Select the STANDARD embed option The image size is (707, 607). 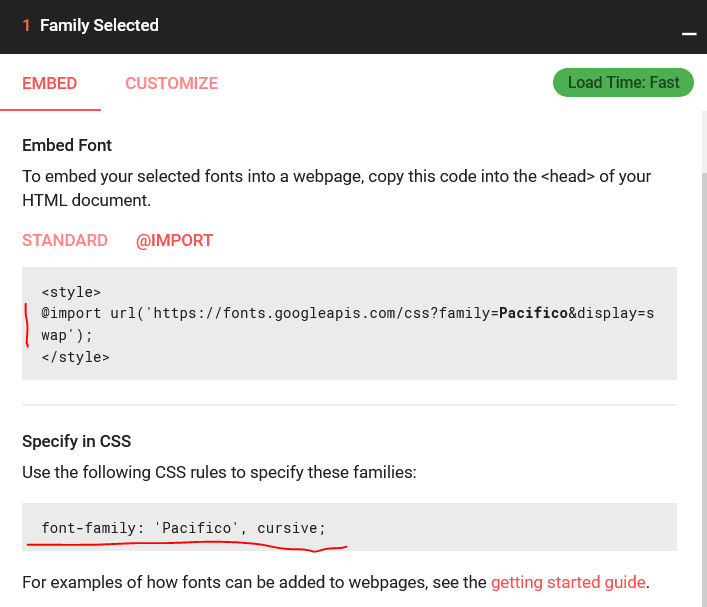(x=65, y=240)
